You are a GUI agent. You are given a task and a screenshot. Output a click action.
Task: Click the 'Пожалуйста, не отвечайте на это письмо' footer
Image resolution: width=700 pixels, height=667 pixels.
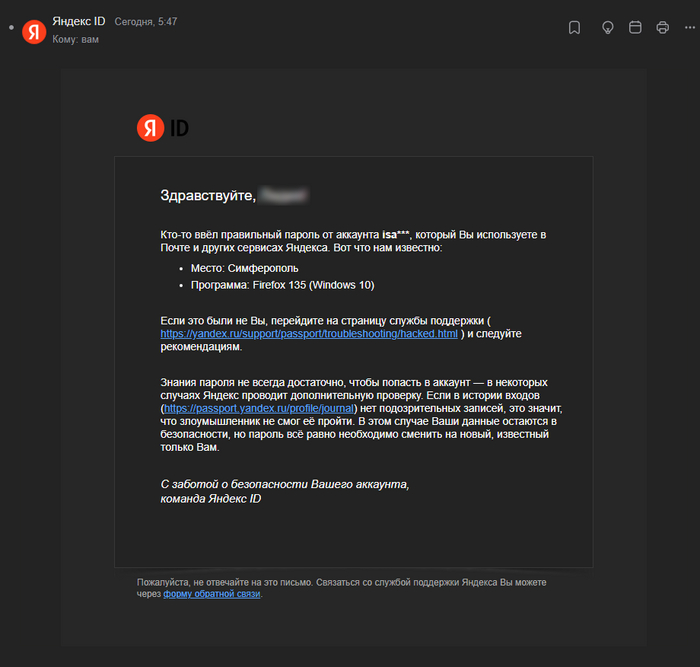tap(226, 582)
